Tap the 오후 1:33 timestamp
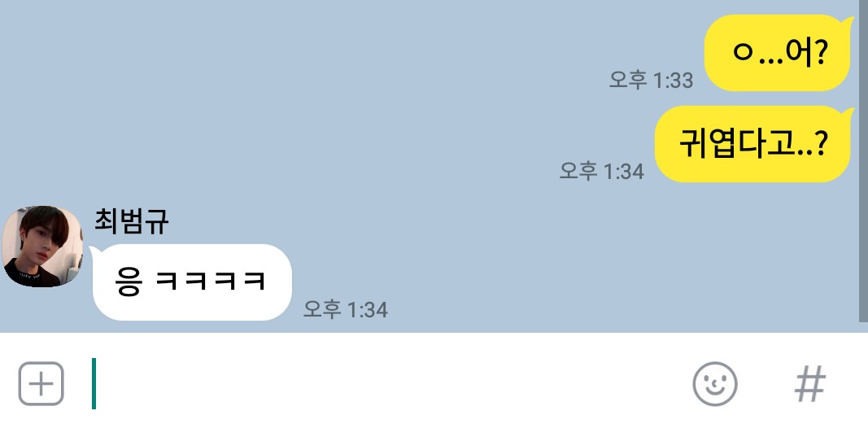The width and height of the screenshot is (868, 428). (x=651, y=81)
